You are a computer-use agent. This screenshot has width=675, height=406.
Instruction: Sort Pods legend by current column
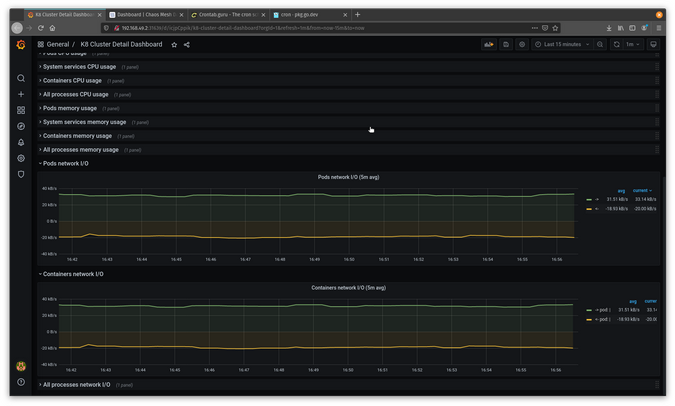coord(642,190)
